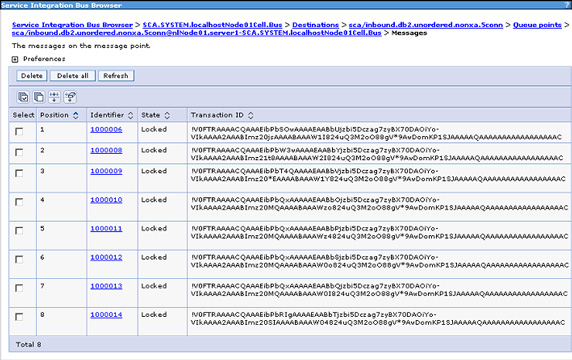
Task: Go to Service Integration Bus Browser breadcrumb
Action: [x=72, y=25]
